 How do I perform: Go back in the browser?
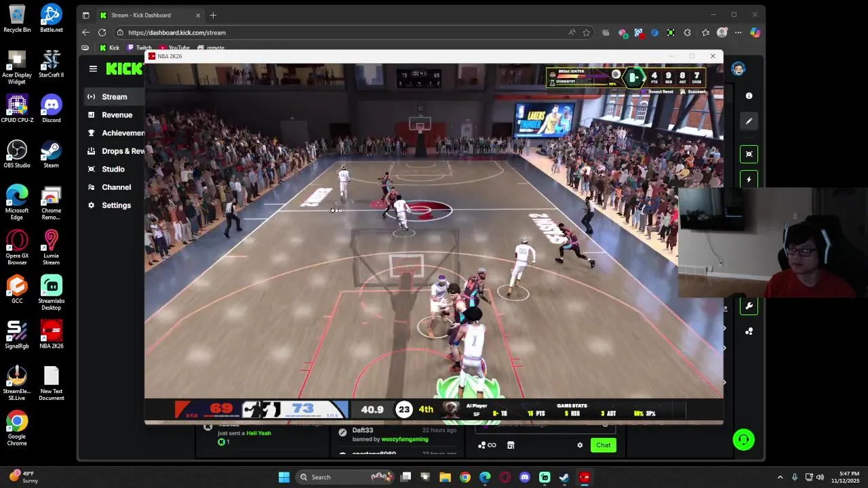pos(85,33)
